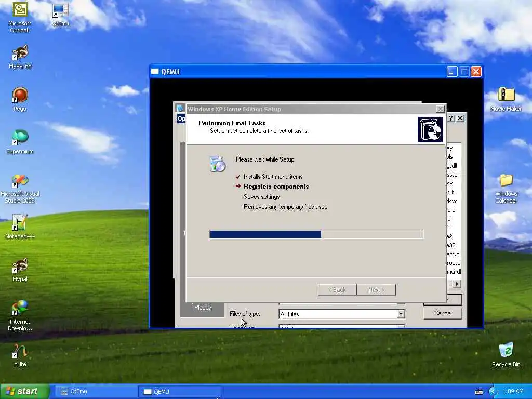Click the Places sidebar item
532x399 pixels.
[x=203, y=308]
